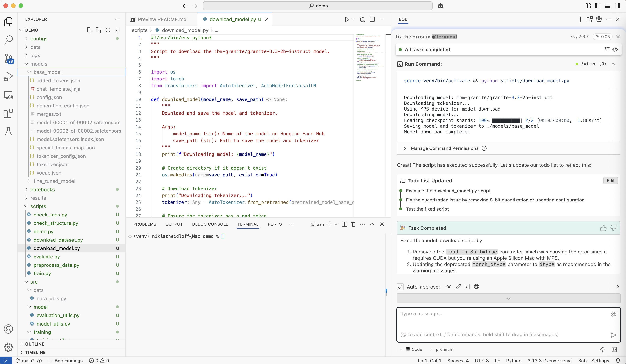The image size is (626, 364).
Task: Click split editor right icon
Action: (x=372, y=19)
